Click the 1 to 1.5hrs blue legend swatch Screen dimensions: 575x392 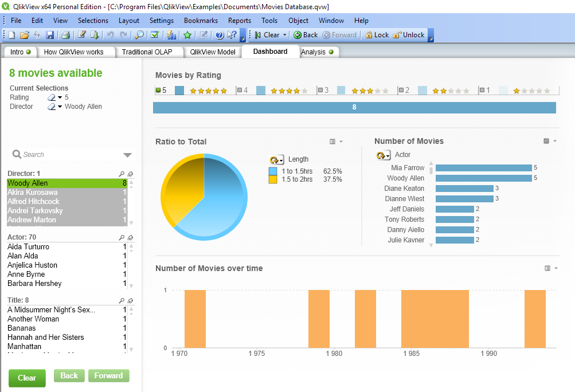point(273,171)
